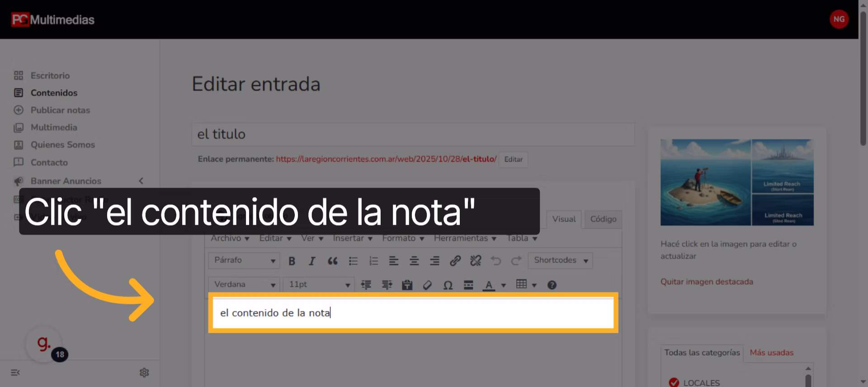The image size is (868, 387).
Task: Open the Shortcodes dropdown
Action: [x=560, y=260]
